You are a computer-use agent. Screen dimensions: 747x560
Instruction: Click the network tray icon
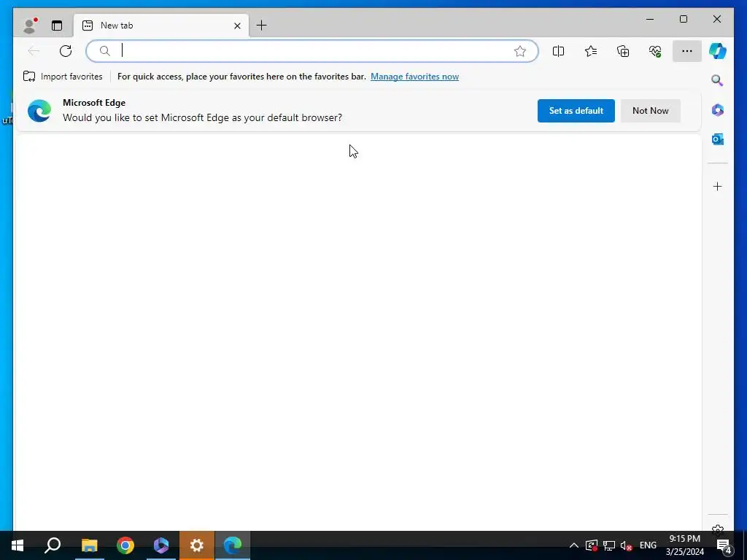(609, 545)
